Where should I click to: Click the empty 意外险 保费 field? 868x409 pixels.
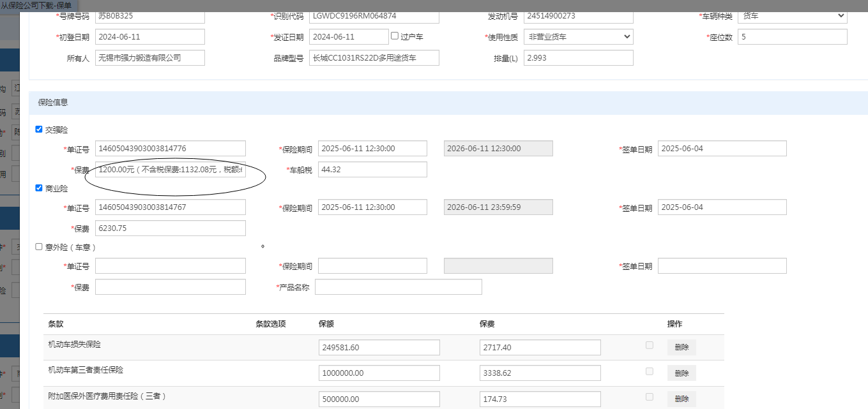171,287
